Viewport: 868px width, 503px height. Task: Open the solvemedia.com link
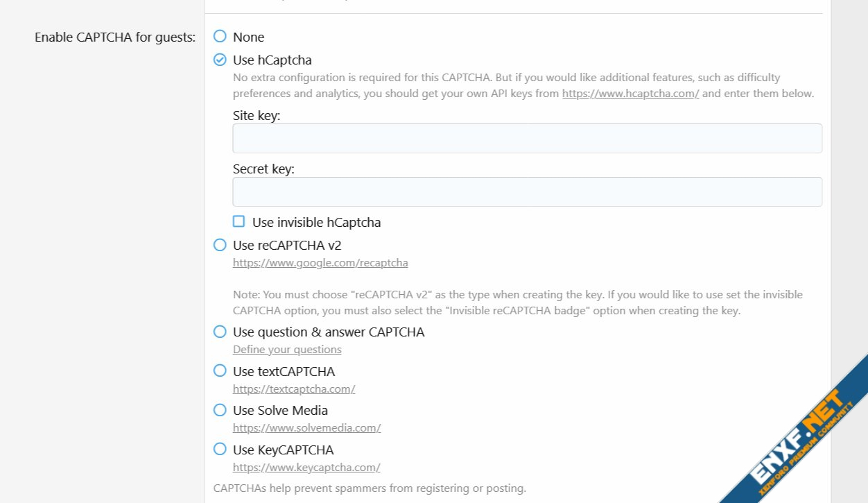[x=306, y=428]
